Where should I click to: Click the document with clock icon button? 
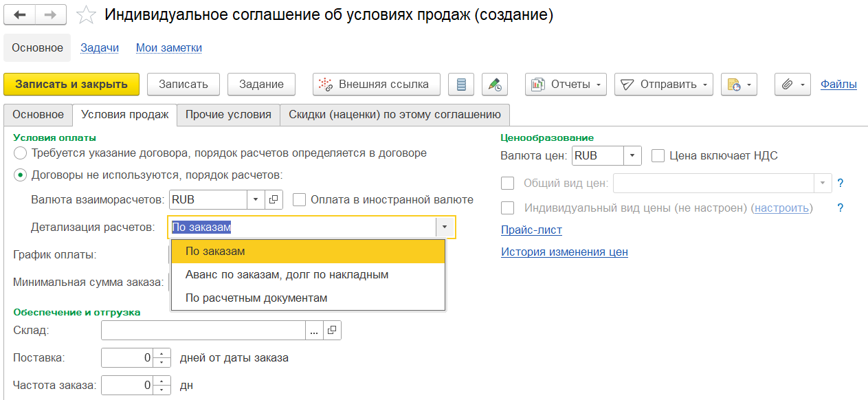pos(738,85)
